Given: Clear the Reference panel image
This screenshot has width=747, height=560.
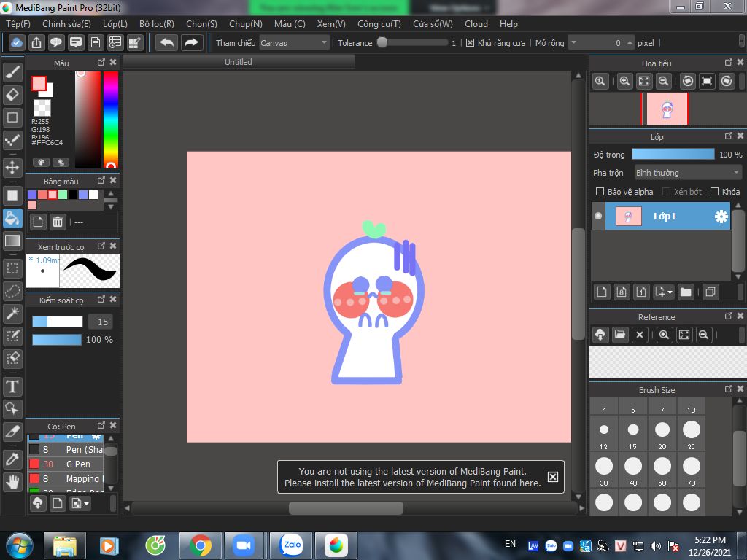Looking at the screenshot, I should tap(640, 334).
